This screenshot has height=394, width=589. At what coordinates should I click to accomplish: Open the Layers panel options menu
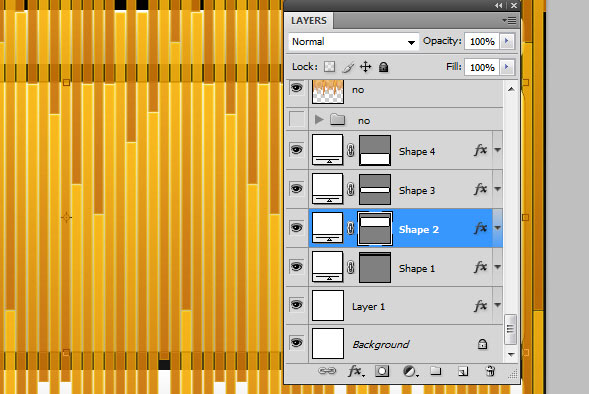pos(509,20)
